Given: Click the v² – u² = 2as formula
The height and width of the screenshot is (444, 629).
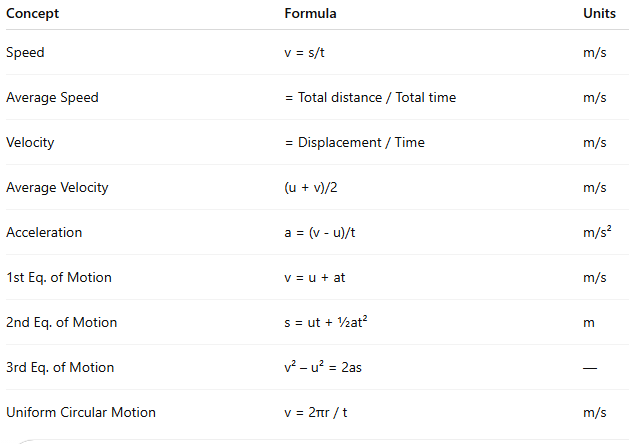Looking at the screenshot, I should (x=324, y=367).
